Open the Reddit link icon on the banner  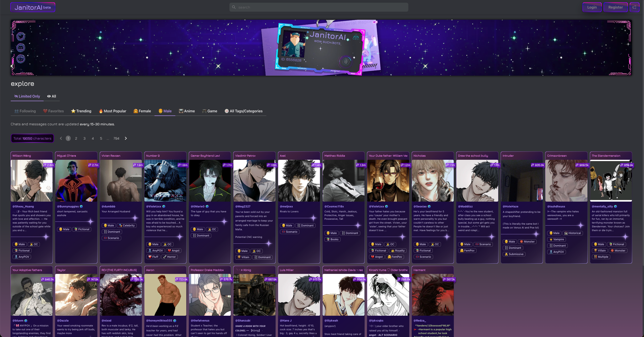(21, 59)
